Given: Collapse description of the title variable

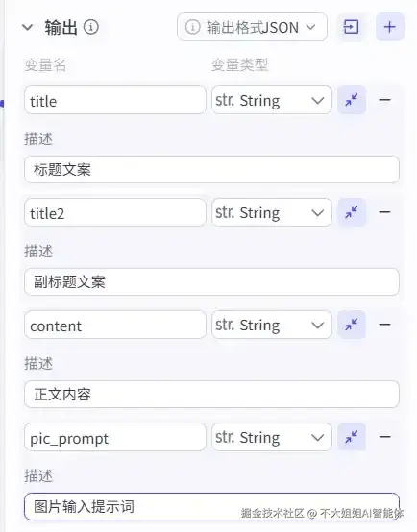Looking at the screenshot, I should point(352,100).
